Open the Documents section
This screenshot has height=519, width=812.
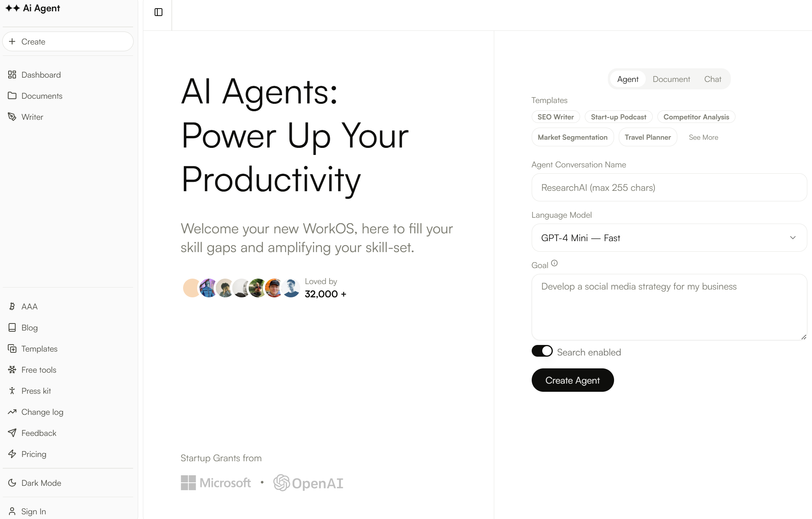(x=42, y=96)
